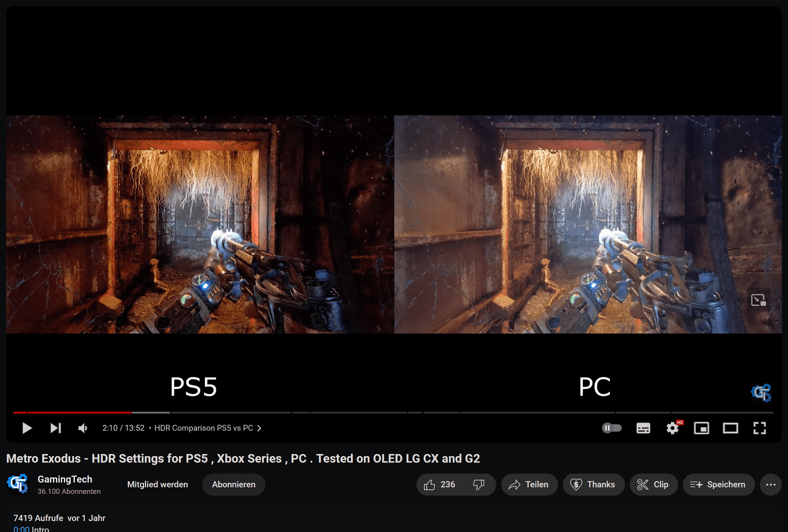Activate the miniplayer
This screenshot has width=788, height=532.
[x=701, y=428]
